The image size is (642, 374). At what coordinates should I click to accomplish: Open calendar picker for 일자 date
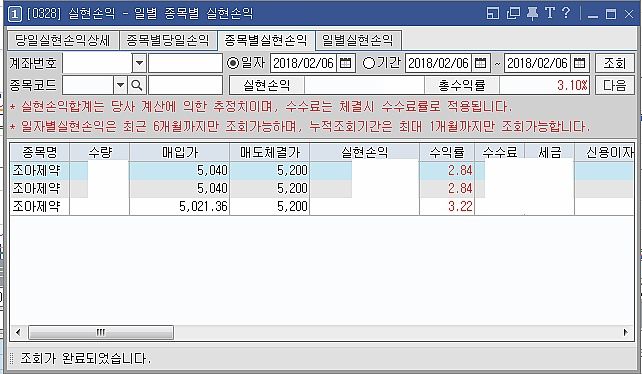(x=346, y=63)
